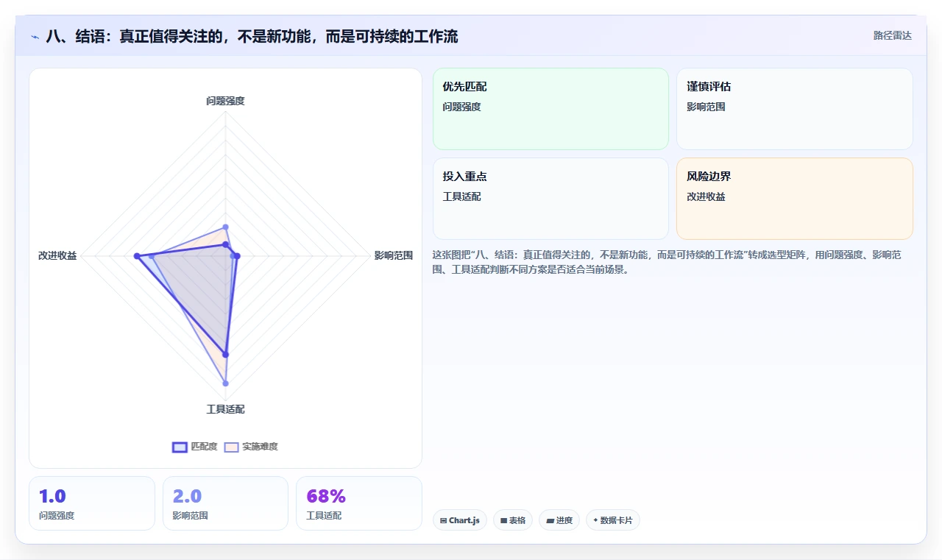
Task: Click the 影响范围 radar axis label
Action: (394, 255)
